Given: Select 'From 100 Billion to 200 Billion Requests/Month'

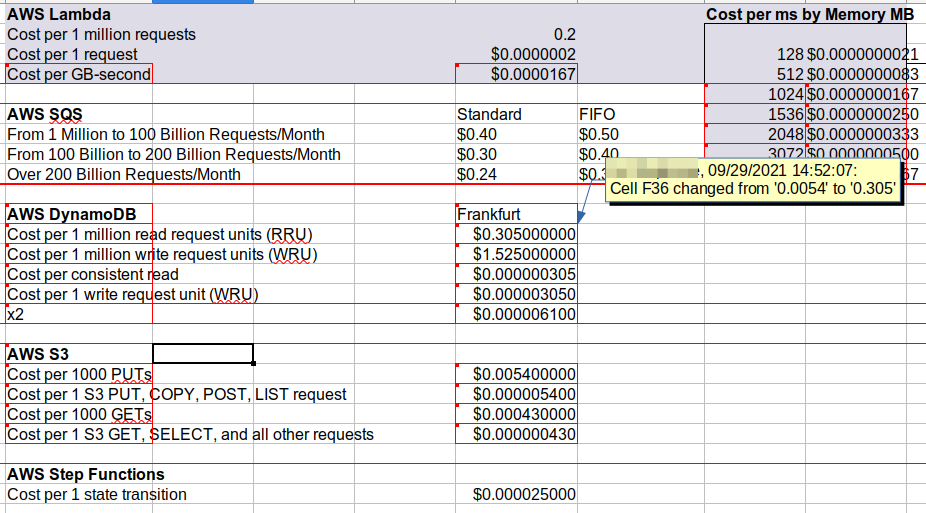Looking at the screenshot, I should [174, 155].
